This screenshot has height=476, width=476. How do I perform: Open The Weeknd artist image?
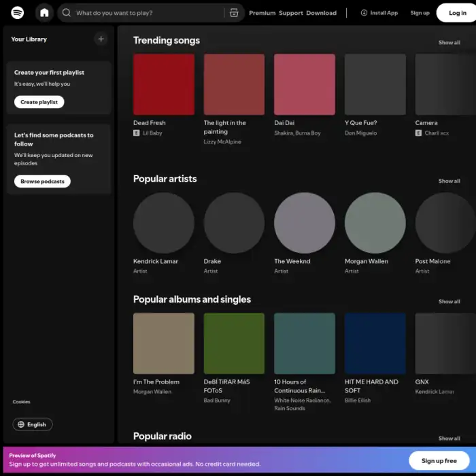click(x=305, y=223)
